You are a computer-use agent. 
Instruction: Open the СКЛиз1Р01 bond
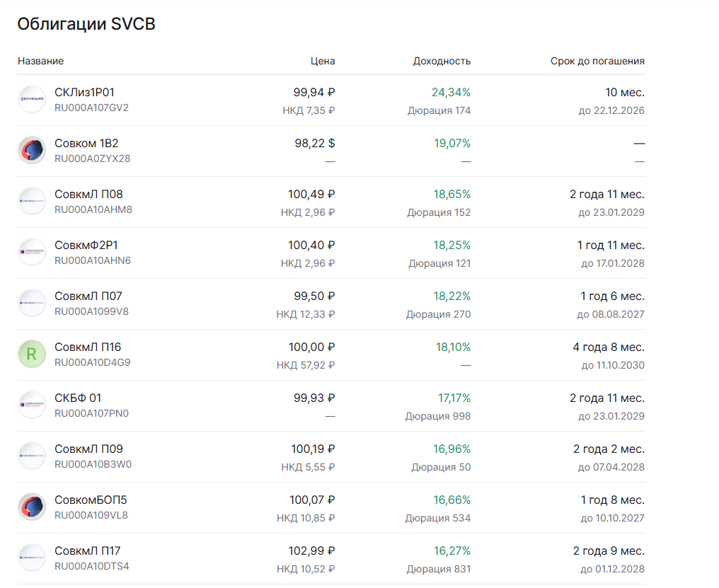pyautogui.click(x=84, y=92)
